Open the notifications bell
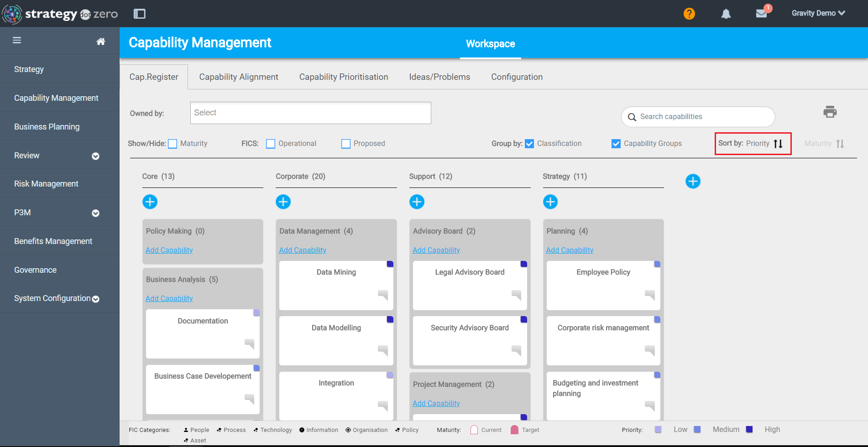 726,14
